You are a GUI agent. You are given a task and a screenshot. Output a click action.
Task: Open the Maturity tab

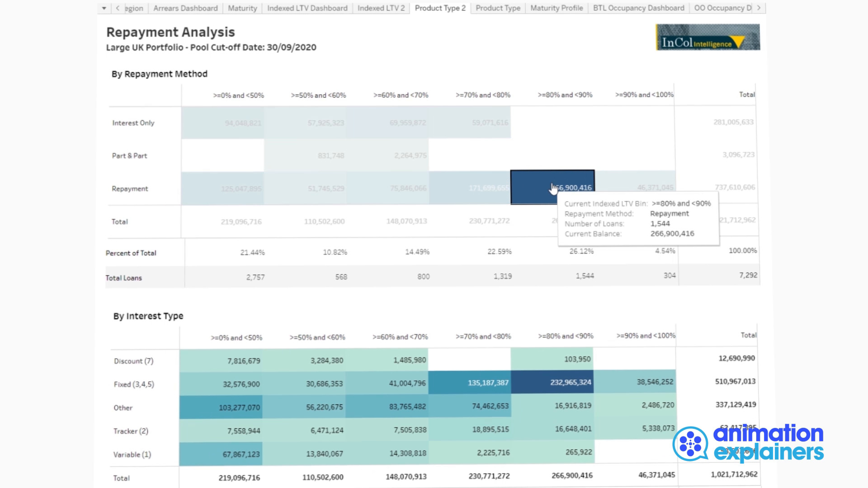coord(242,8)
